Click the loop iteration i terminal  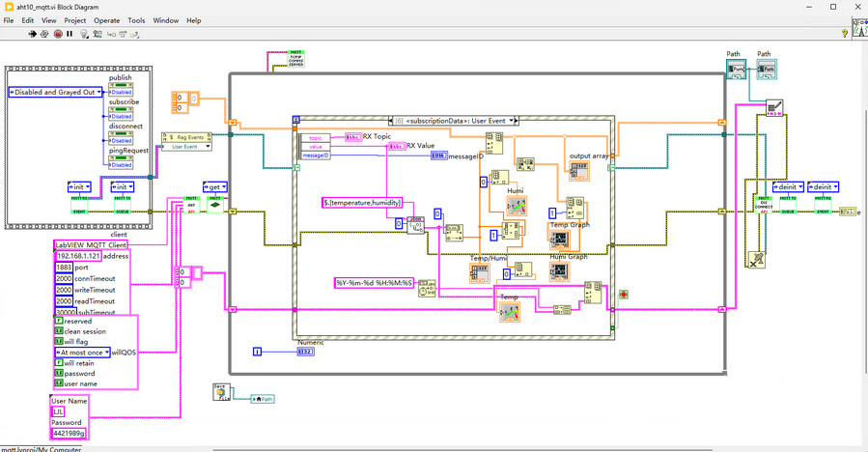pos(257,352)
